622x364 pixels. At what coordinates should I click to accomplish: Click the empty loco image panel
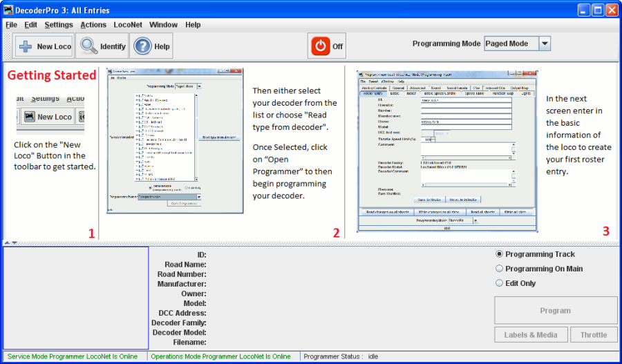76,298
